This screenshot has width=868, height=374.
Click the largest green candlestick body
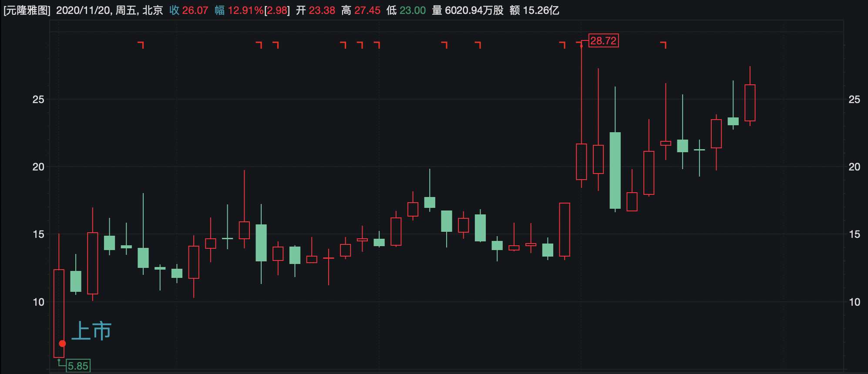click(615, 170)
